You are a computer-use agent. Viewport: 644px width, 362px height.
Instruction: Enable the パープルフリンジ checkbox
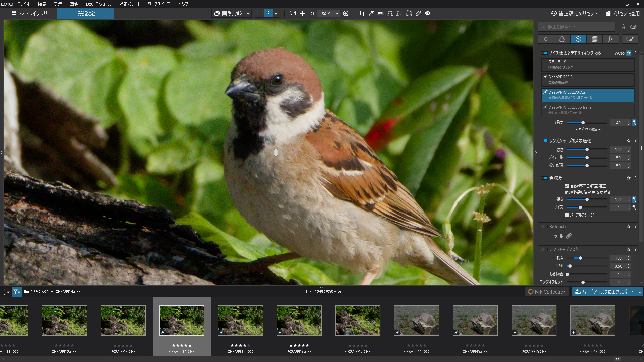[x=567, y=215]
